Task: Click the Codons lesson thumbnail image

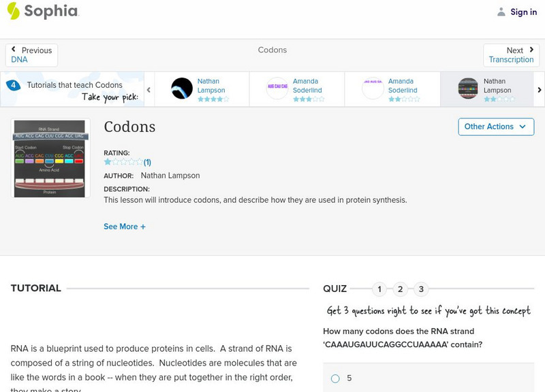Action: [x=48, y=158]
